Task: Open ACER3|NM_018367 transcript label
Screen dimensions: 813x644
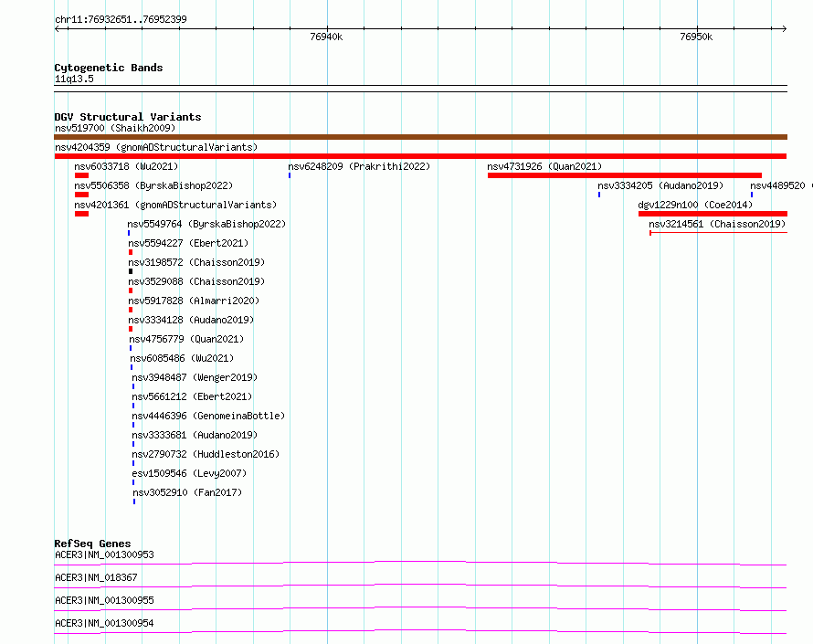Action: click(x=96, y=577)
